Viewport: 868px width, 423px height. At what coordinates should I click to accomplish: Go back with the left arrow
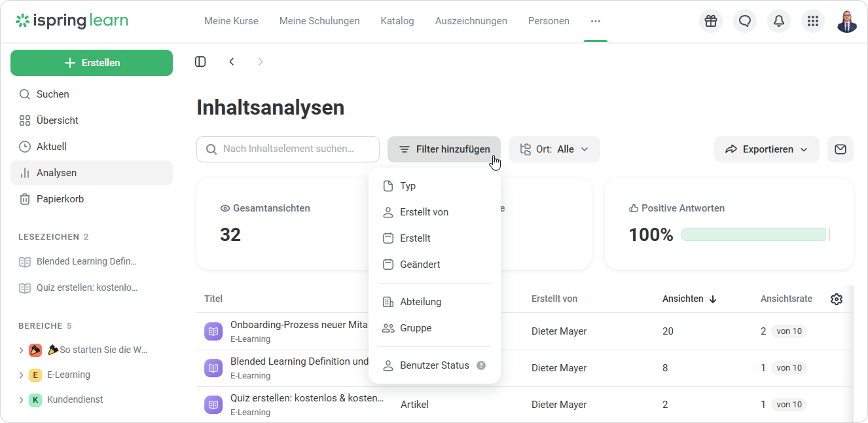pyautogui.click(x=232, y=62)
